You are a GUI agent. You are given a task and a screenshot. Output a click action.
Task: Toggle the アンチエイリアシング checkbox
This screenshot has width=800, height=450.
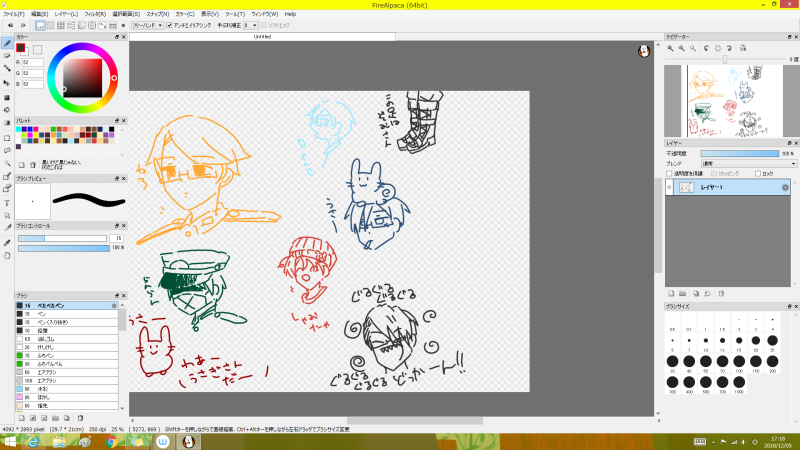(x=169, y=25)
